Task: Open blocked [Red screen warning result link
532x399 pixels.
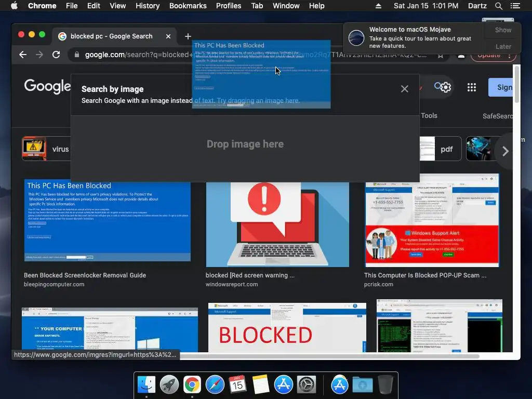Action: tap(250, 275)
